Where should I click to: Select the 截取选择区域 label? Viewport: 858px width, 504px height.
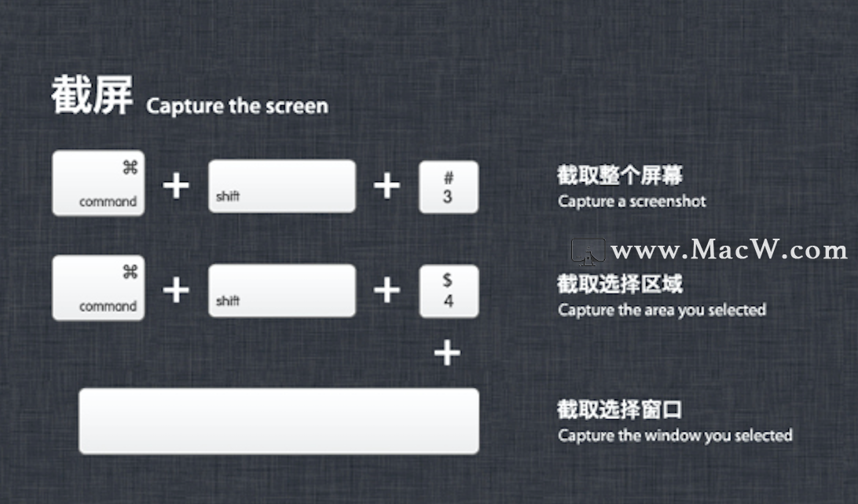(x=619, y=284)
